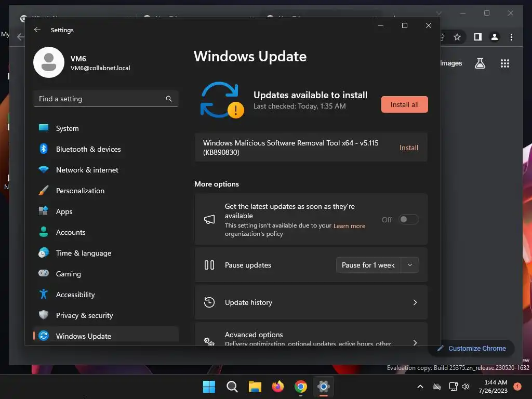532x399 pixels.
Task: Toggle Chrome side panel icon
Action: 478,37
